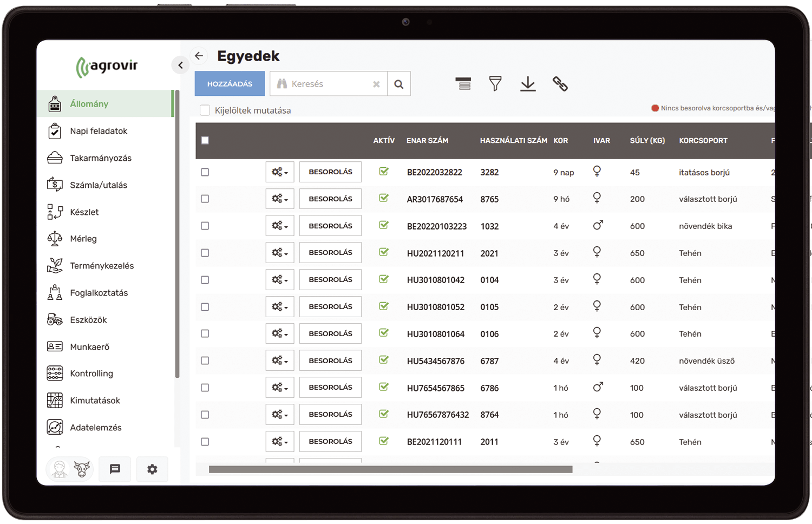Select the row checkbox for BE2022032822
The width and height of the screenshot is (812, 524).
point(205,172)
